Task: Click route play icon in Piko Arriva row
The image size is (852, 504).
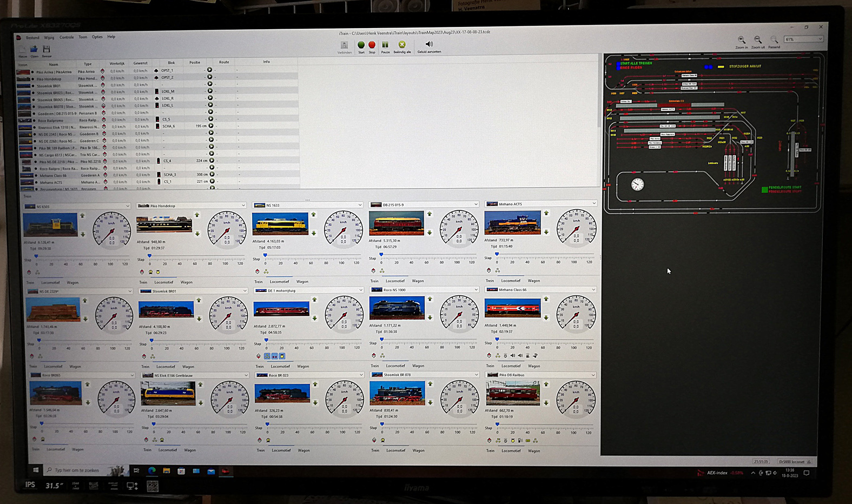Action: click(210, 70)
